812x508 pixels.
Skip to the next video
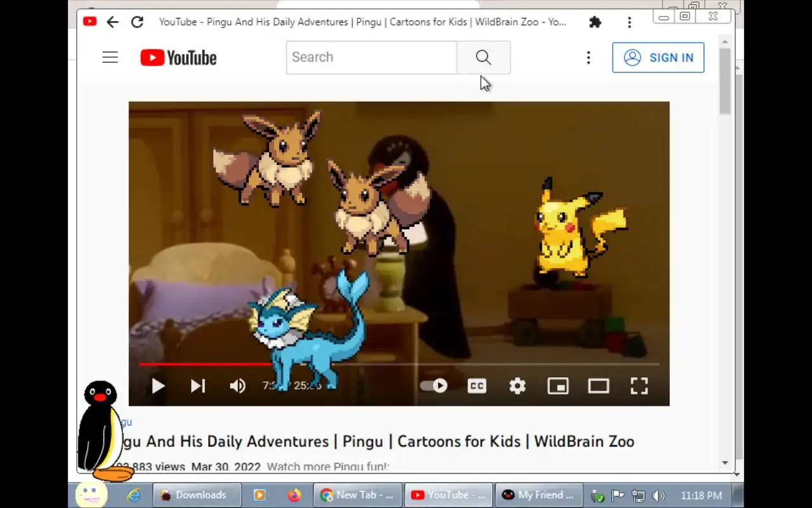(x=198, y=386)
